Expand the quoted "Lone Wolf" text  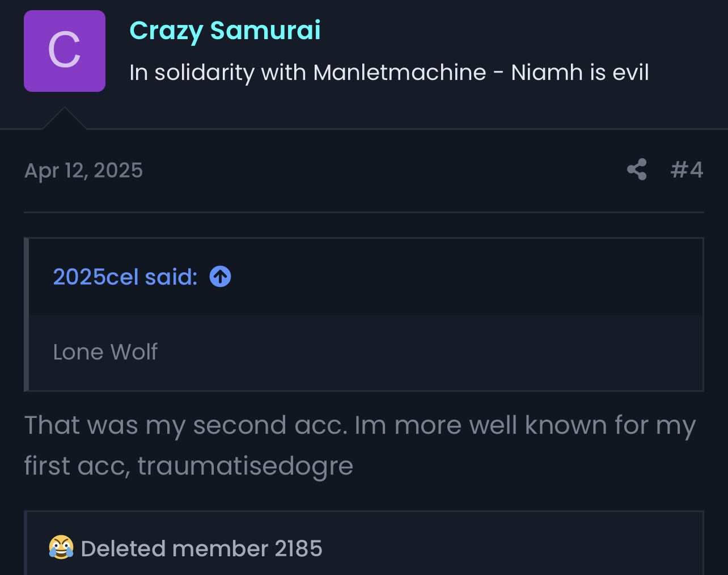pyautogui.click(x=105, y=352)
